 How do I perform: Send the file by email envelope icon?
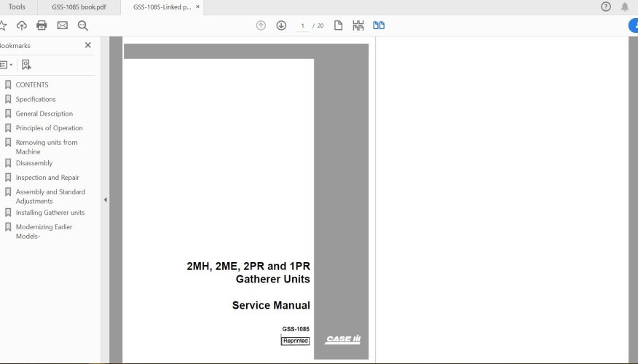(62, 25)
